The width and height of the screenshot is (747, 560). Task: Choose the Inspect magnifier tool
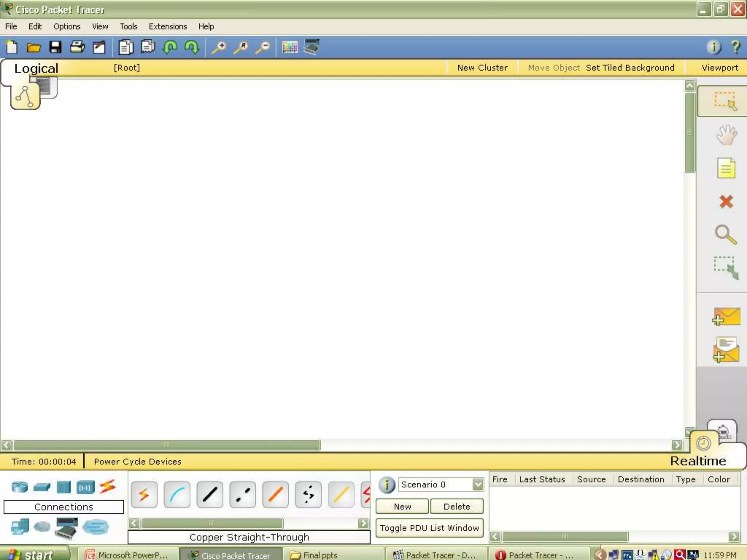(726, 234)
